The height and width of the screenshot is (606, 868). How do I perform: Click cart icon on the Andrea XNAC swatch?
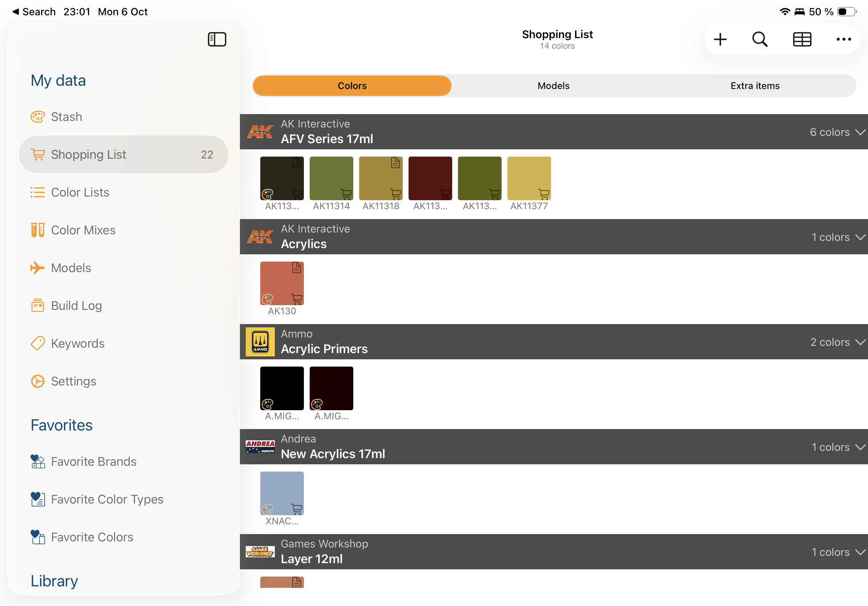click(x=297, y=509)
